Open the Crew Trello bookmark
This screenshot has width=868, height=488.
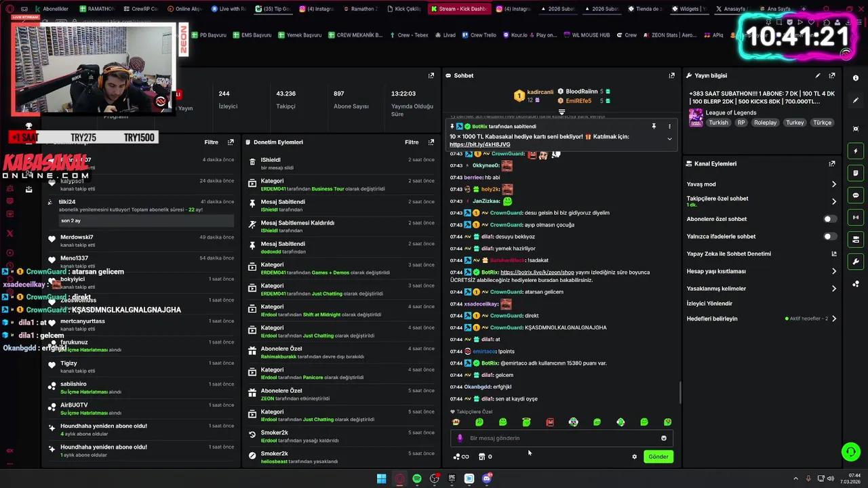(479, 35)
